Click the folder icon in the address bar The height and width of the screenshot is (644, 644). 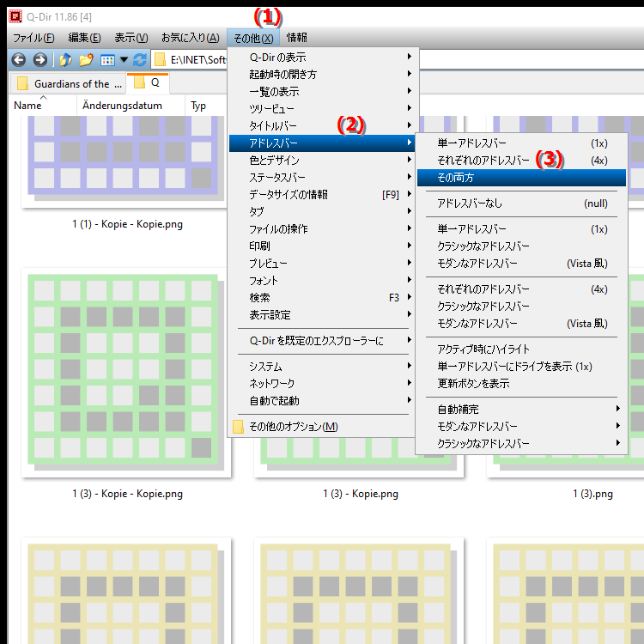(161, 60)
